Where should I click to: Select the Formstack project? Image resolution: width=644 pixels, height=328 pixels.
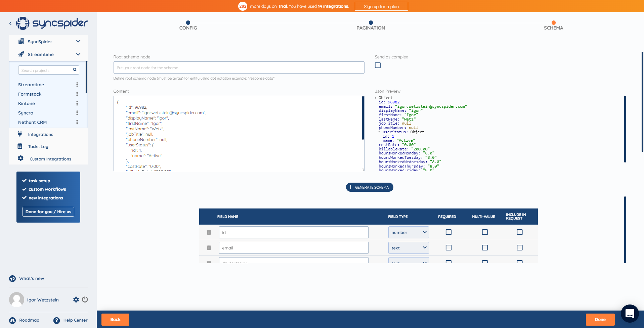[x=30, y=94]
